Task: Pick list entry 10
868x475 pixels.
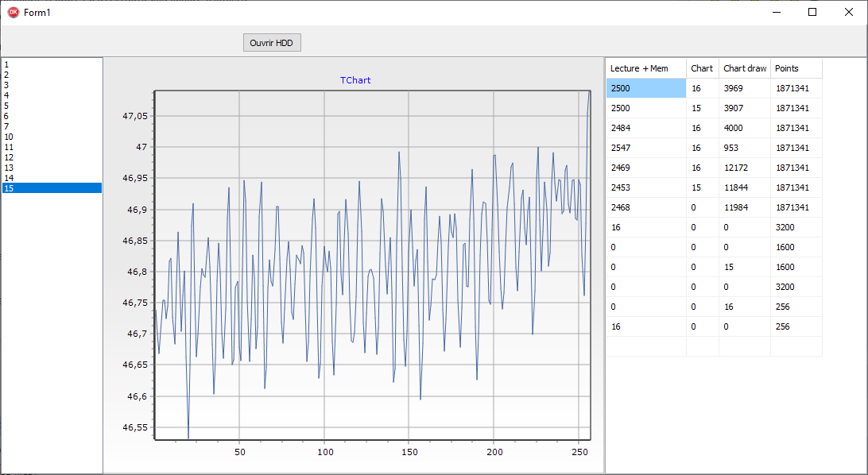Action: click(52, 137)
